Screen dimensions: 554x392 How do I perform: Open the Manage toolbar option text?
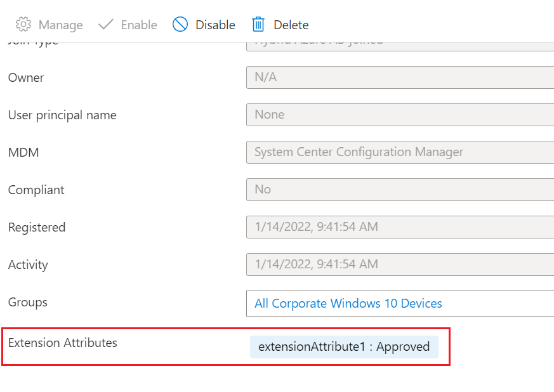[x=60, y=25]
